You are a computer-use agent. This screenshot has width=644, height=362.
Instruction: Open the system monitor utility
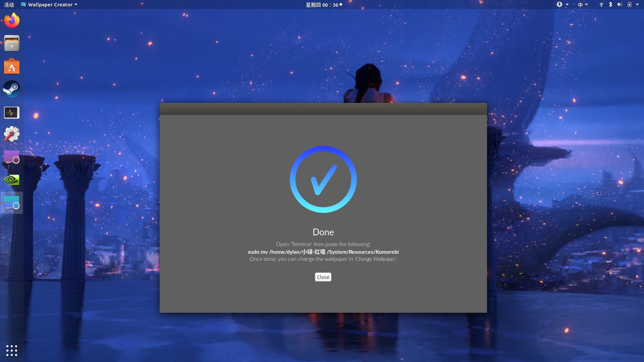click(11, 113)
